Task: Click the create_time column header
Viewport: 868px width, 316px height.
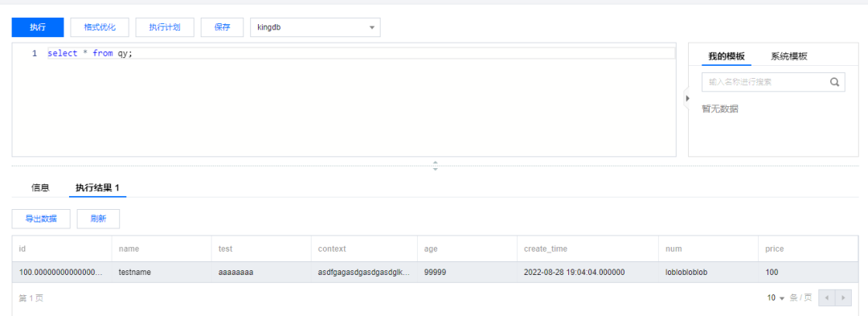Action: pos(545,249)
